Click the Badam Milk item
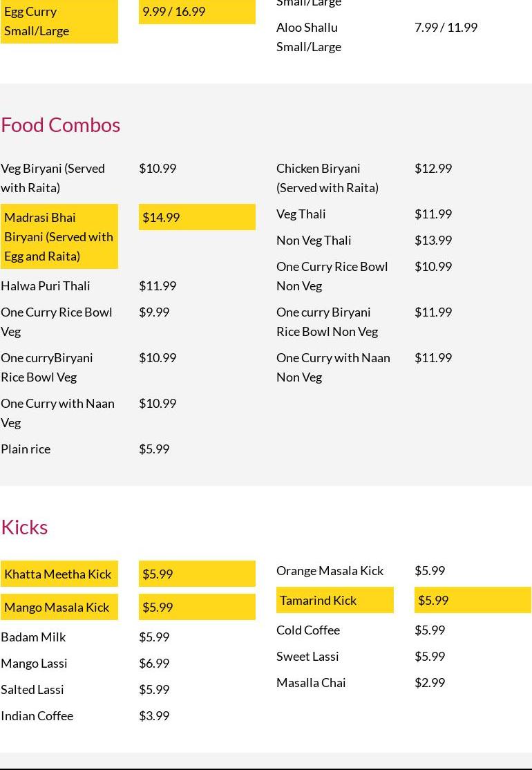The image size is (532, 770). (x=33, y=637)
